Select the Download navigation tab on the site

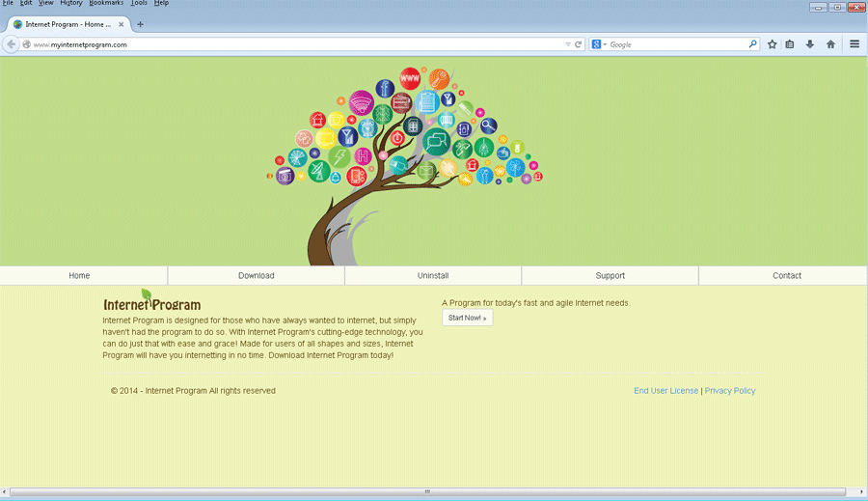pos(257,276)
